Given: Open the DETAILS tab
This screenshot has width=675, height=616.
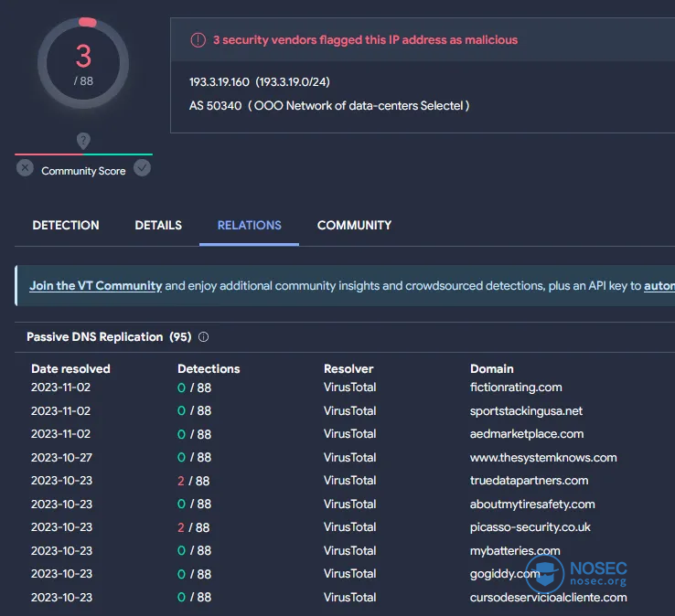Looking at the screenshot, I should [x=158, y=225].
